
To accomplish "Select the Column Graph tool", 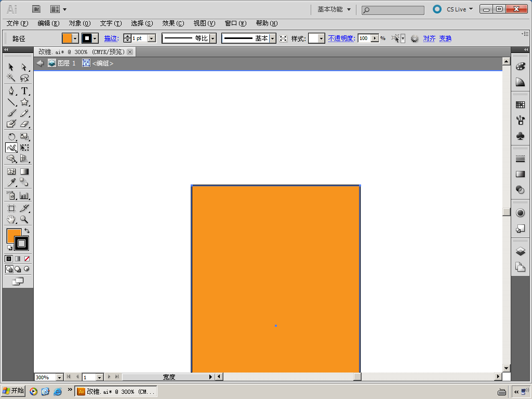I will click(x=24, y=195).
